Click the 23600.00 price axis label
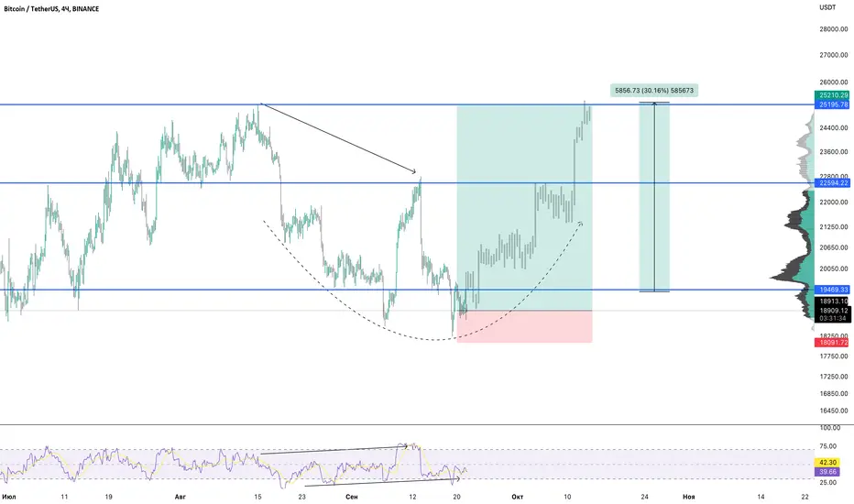The width and height of the screenshot is (854, 504). click(x=833, y=152)
